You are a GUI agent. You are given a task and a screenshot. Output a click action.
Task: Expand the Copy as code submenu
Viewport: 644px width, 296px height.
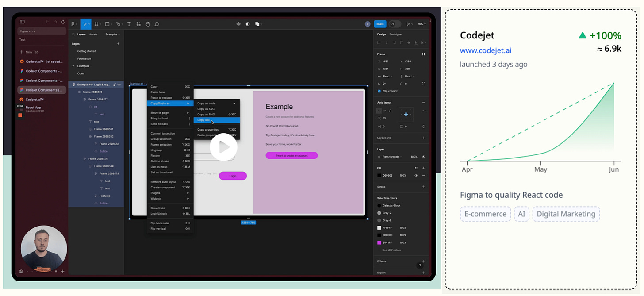pos(216,103)
